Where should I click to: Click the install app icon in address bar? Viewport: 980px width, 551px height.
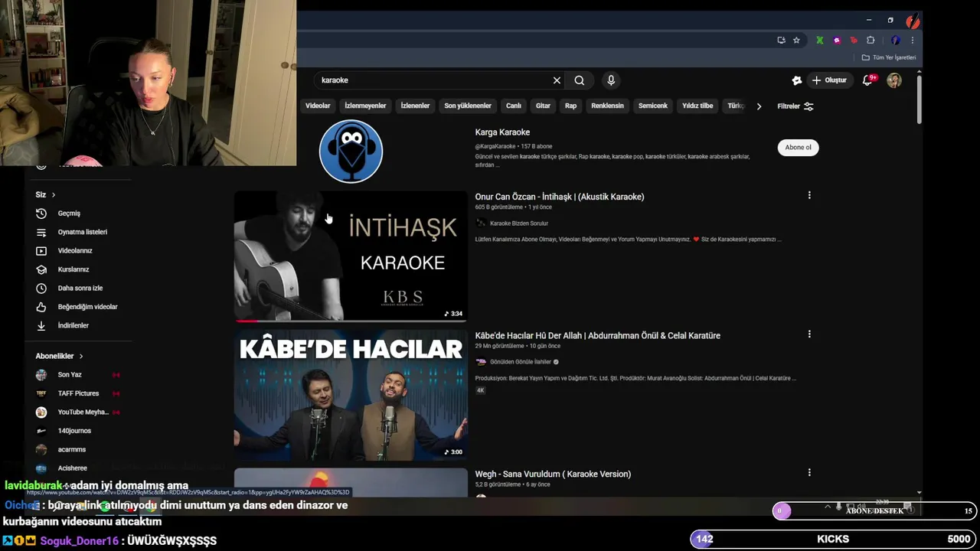pyautogui.click(x=781, y=41)
